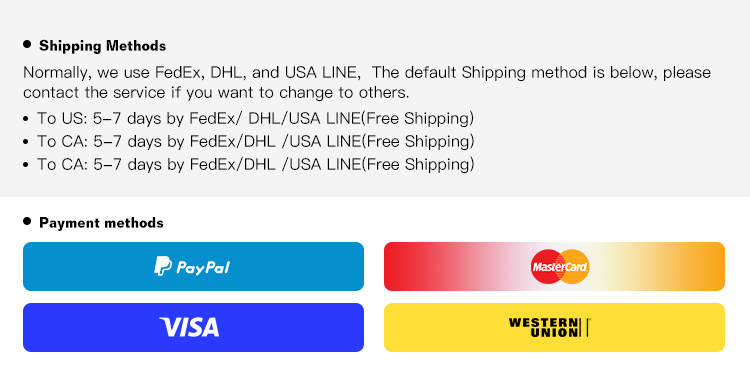This screenshot has height=375, width=750.
Task: Click the PayPal logo icon
Action: tap(162, 266)
